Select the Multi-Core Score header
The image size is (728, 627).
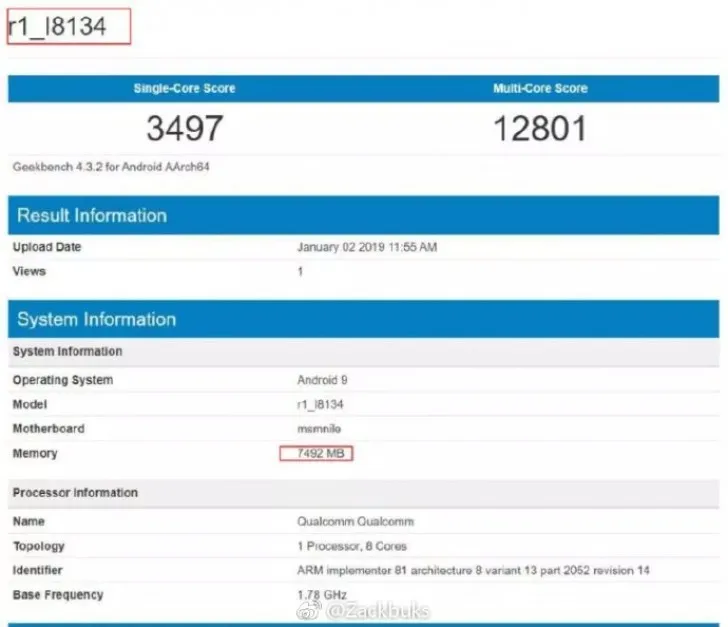click(540, 89)
